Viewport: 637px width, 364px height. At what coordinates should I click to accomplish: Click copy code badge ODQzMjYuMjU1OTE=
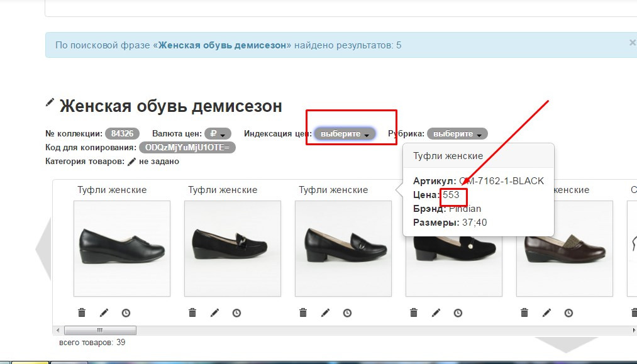coord(187,148)
